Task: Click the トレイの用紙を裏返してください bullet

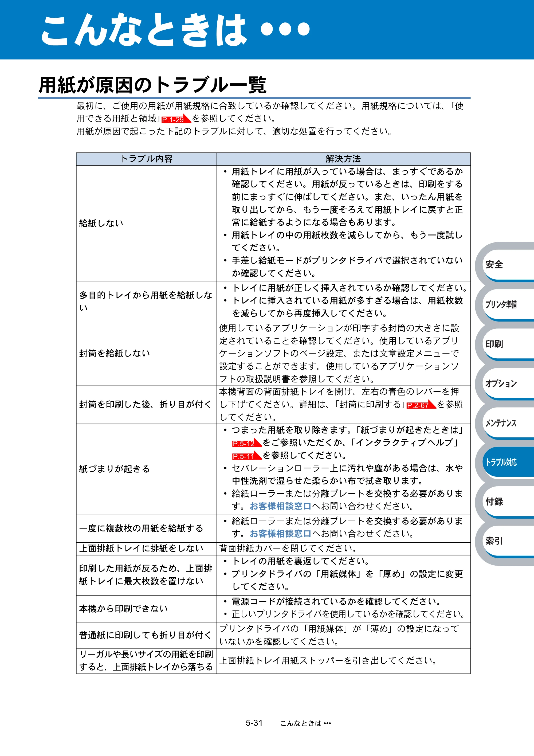Action: point(301,561)
